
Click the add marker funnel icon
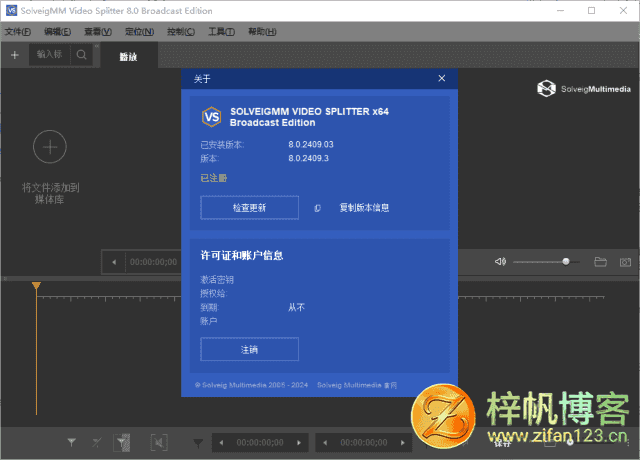click(x=71, y=442)
